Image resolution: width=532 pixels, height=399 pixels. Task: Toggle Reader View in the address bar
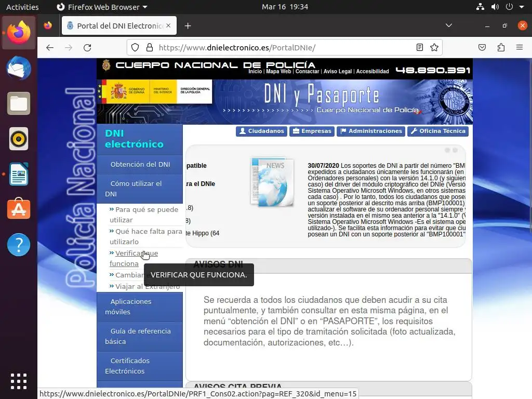(420, 47)
